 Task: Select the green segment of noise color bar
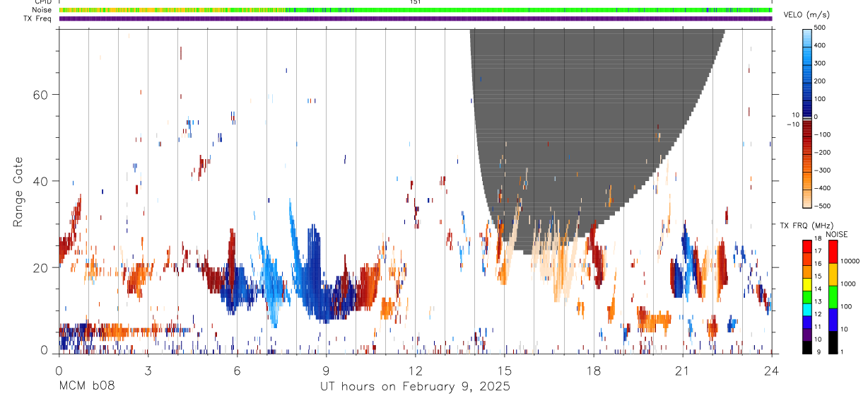833,296
